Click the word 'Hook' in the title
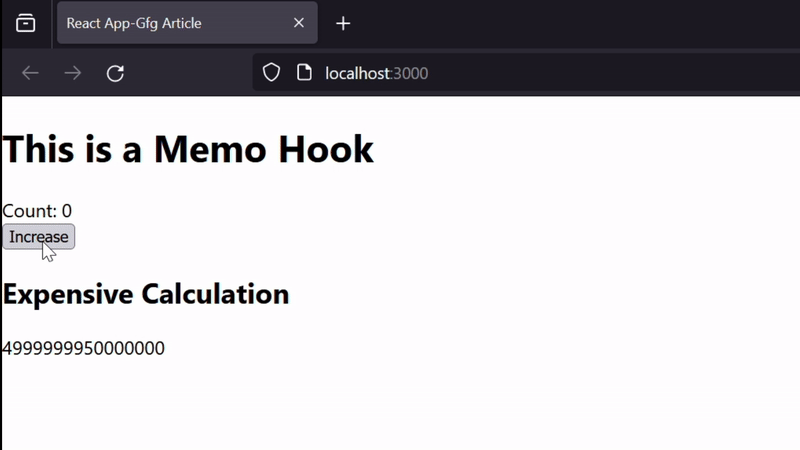 (326, 149)
